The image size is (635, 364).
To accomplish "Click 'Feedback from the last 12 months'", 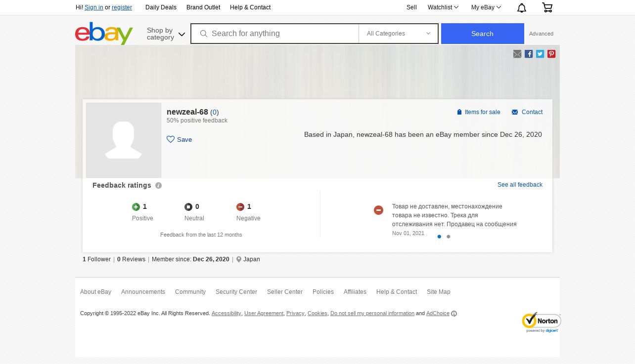I will pyautogui.click(x=201, y=235).
